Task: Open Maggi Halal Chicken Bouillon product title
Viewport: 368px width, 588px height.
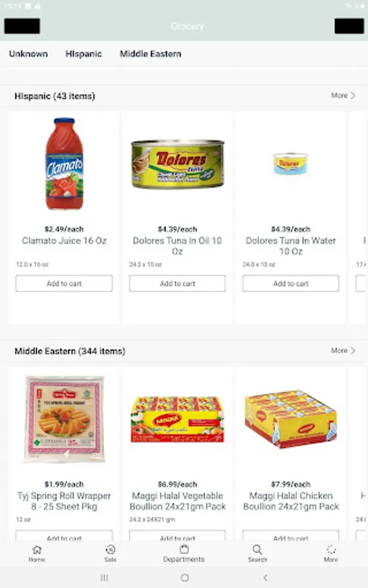Action: pos(291,501)
